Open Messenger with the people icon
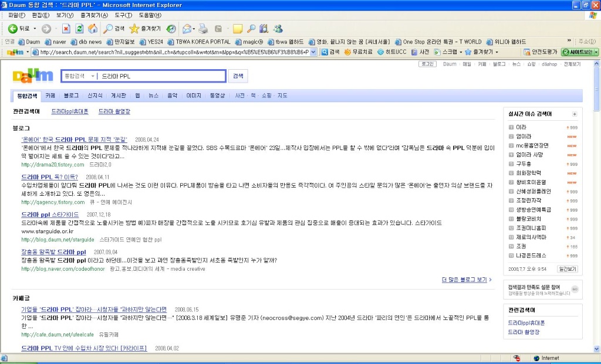Screen dimensions: 601x364 [278, 29]
